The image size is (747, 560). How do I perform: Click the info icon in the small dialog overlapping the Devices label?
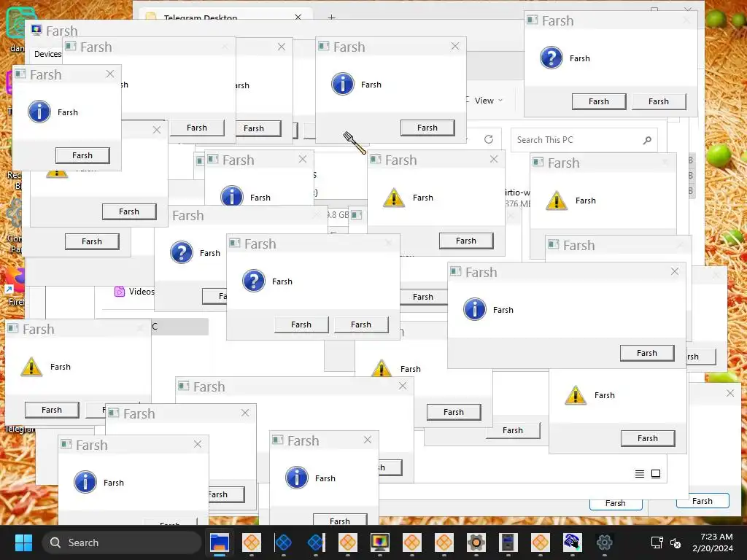tap(39, 112)
